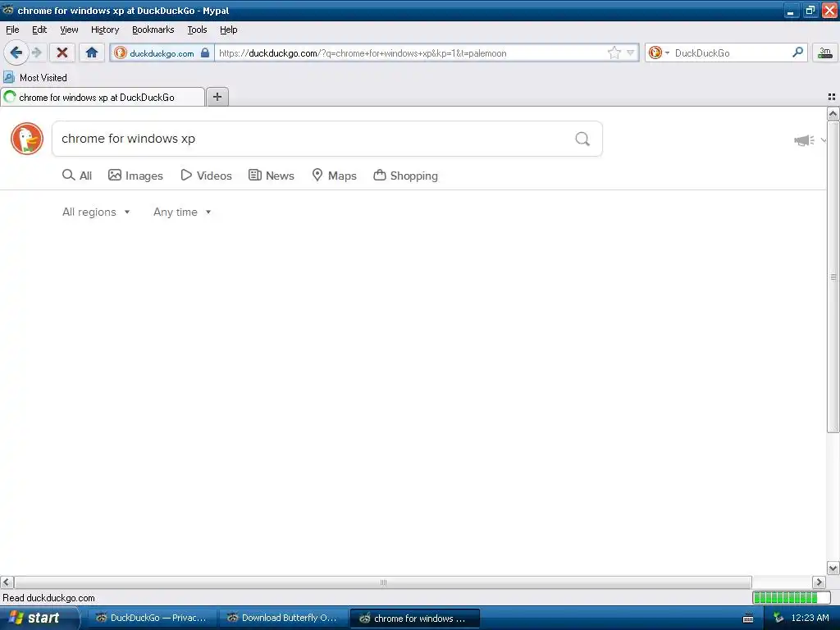Open a new tab with plus button
Image resolution: width=840 pixels, height=630 pixels.
[x=217, y=97]
